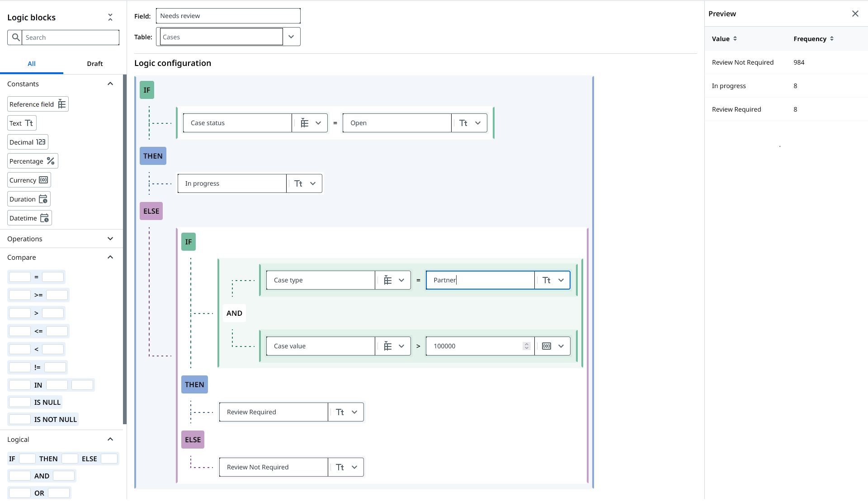Select the Decimal constant block
The height and width of the screenshot is (501, 868).
click(27, 141)
